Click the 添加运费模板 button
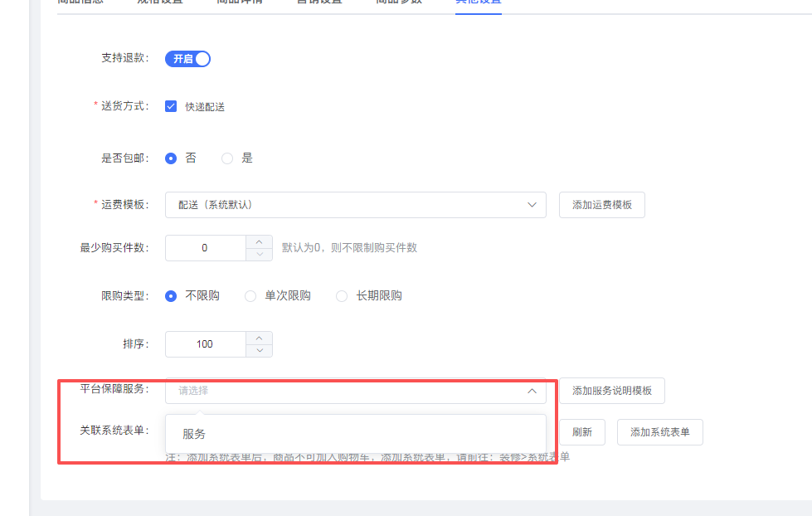Screen dimensions: 812x516 601,205
